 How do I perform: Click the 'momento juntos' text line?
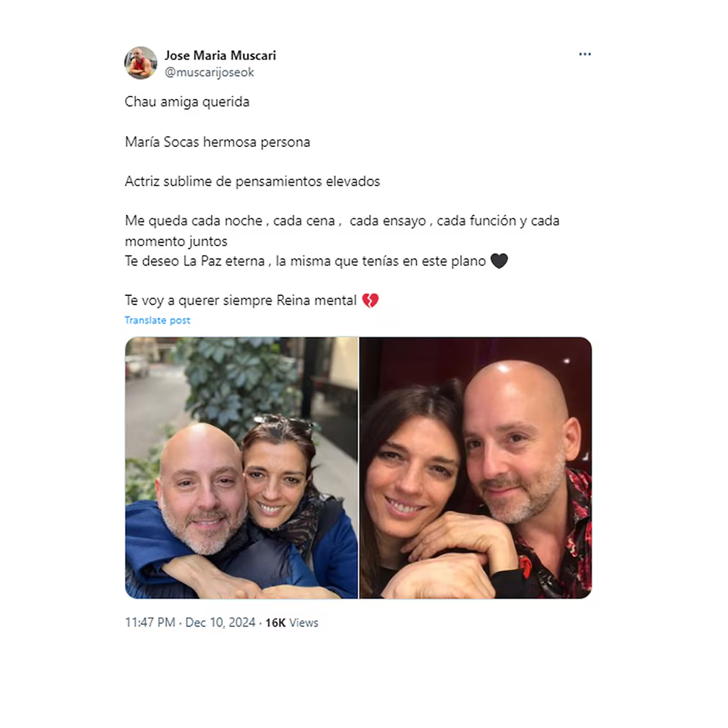coord(176,241)
